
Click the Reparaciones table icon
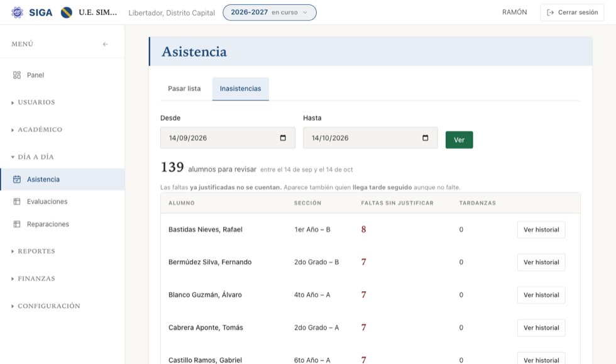point(17,224)
